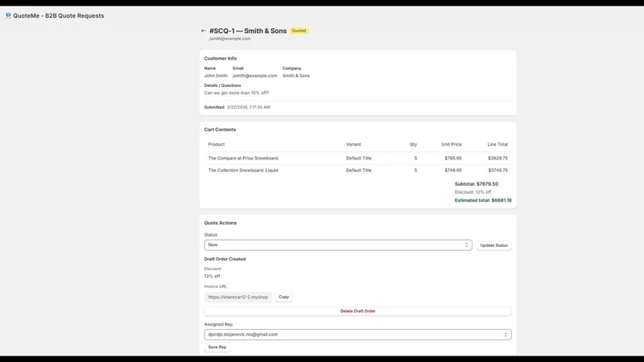Copy the invoice URL
This screenshot has height=362, width=644.
click(x=284, y=297)
